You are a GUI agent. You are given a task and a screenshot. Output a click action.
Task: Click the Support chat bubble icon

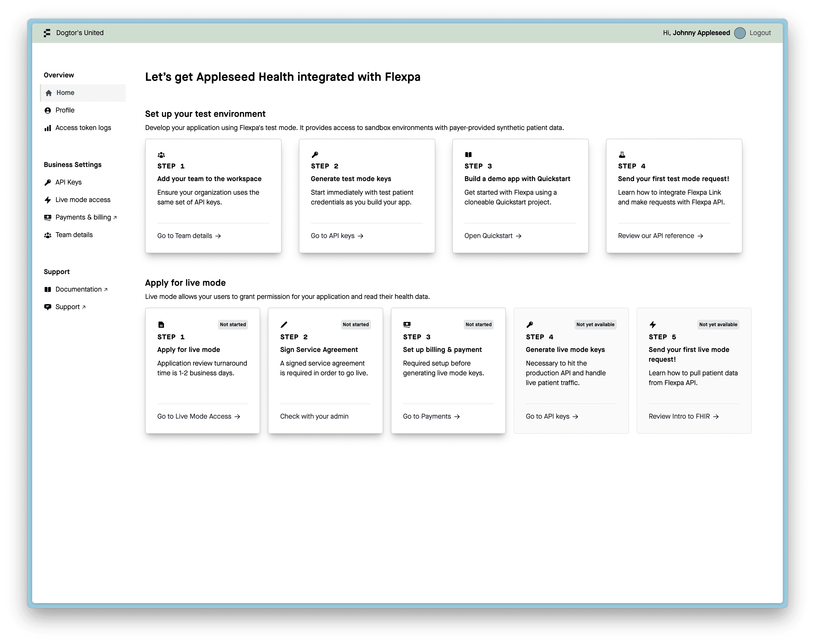[x=47, y=307]
